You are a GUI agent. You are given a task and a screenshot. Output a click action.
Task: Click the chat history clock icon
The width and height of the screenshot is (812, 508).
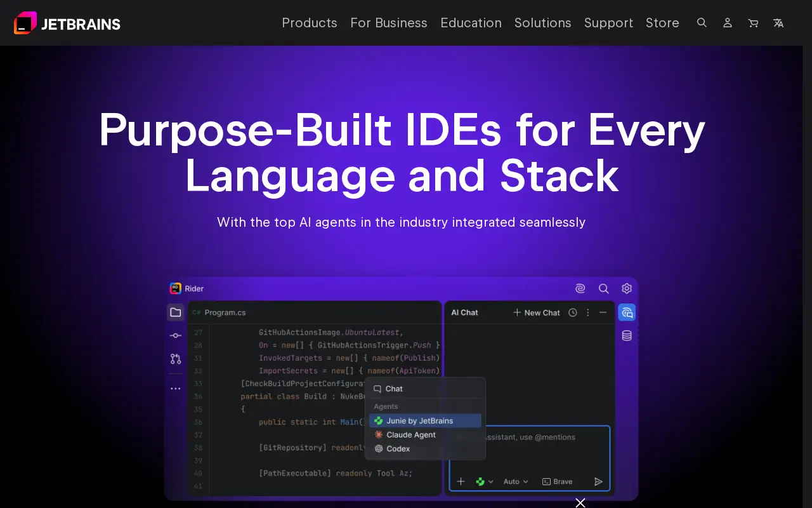573,312
